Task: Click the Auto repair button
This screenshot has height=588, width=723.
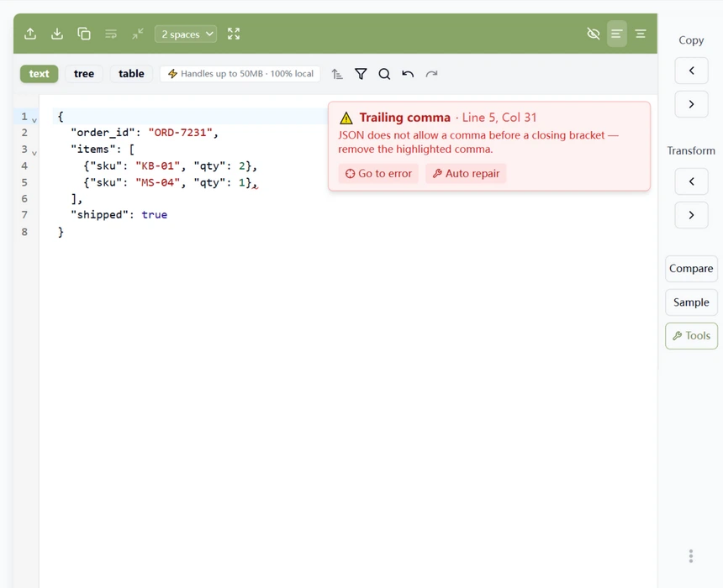Action: pyautogui.click(x=466, y=174)
